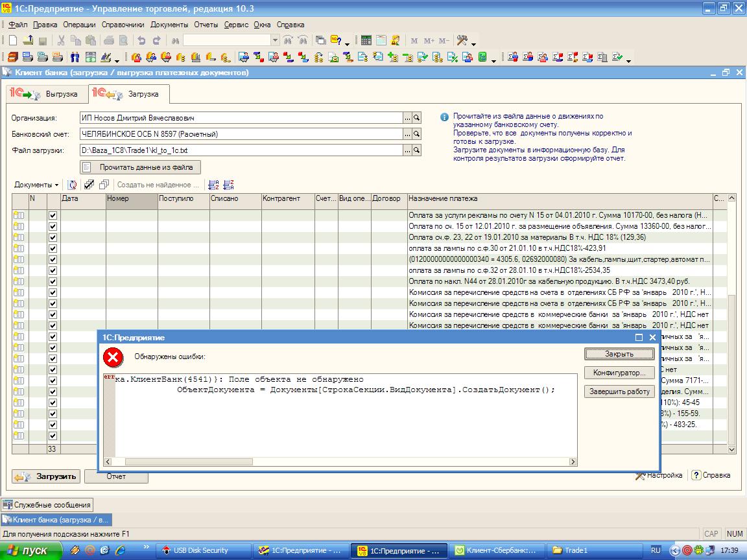The image size is (747, 560).
Task: Sort descending Z-A icon
Action: pyautogui.click(x=229, y=185)
